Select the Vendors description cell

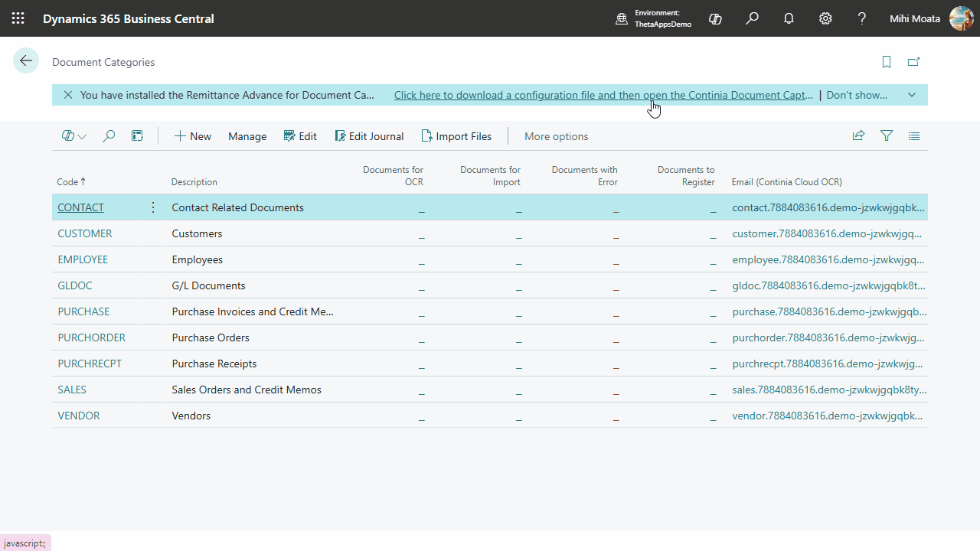click(x=191, y=416)
